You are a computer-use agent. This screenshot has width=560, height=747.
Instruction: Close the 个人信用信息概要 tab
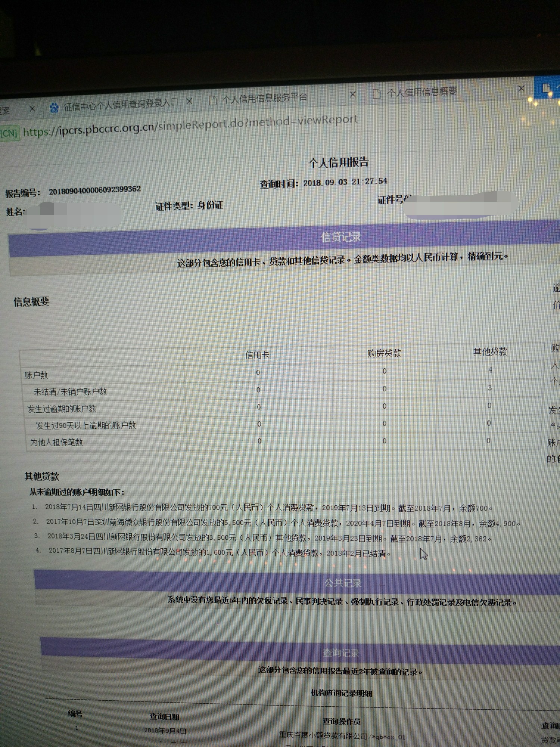coord(522,89)
